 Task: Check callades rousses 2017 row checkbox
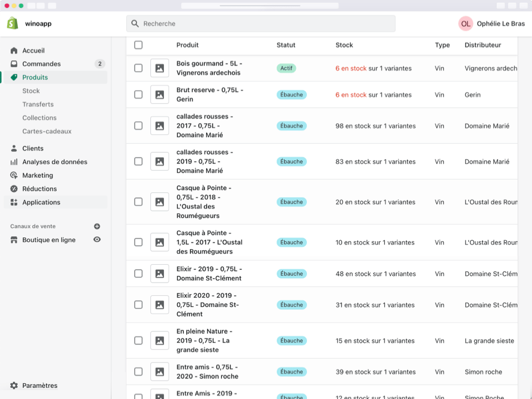pos(138,126)
